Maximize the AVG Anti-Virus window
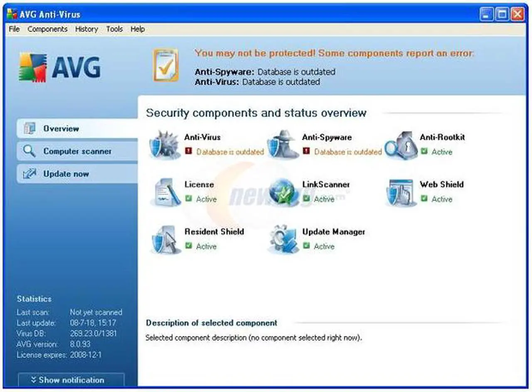The width and height of the screenshot is (532, 392). (x=502, y=15)
